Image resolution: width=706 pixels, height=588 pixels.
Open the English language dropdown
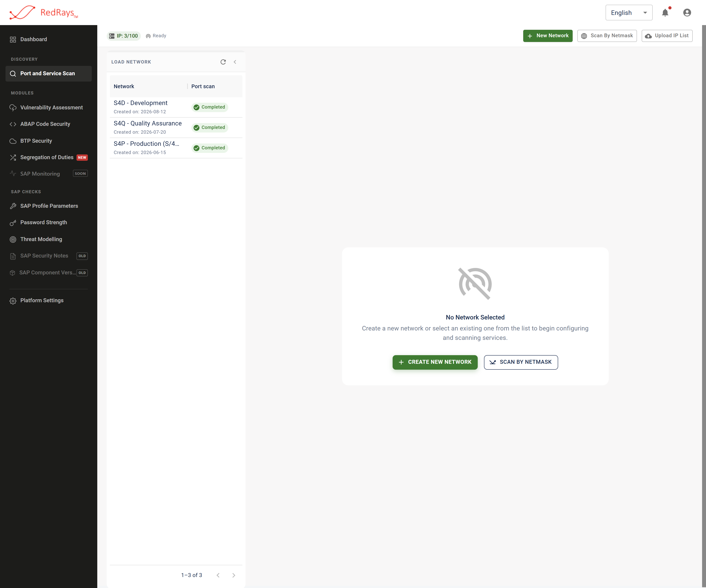(629, 12)
